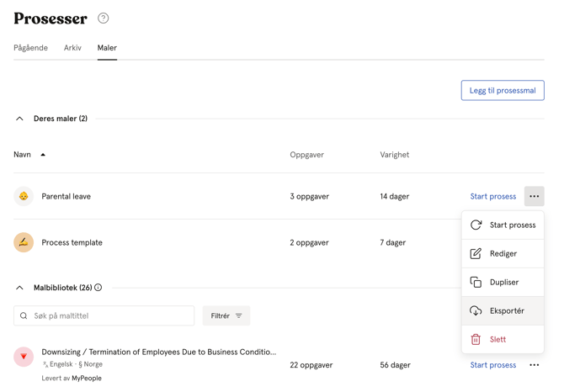Click Start prosess link for Parental leave
This screenshot has height=392, width=564.
[493, 196]
